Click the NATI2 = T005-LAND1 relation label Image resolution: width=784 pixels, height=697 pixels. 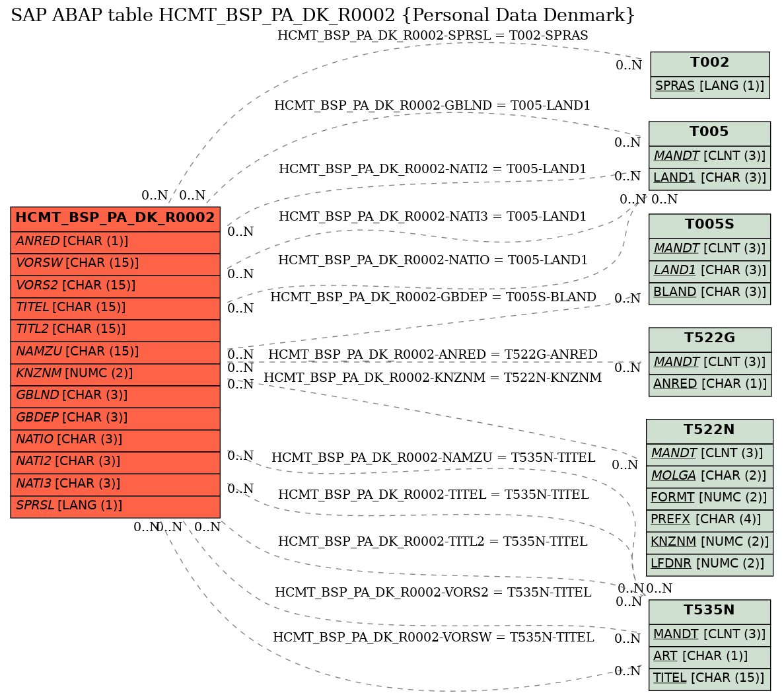click(x=432, y=169)
